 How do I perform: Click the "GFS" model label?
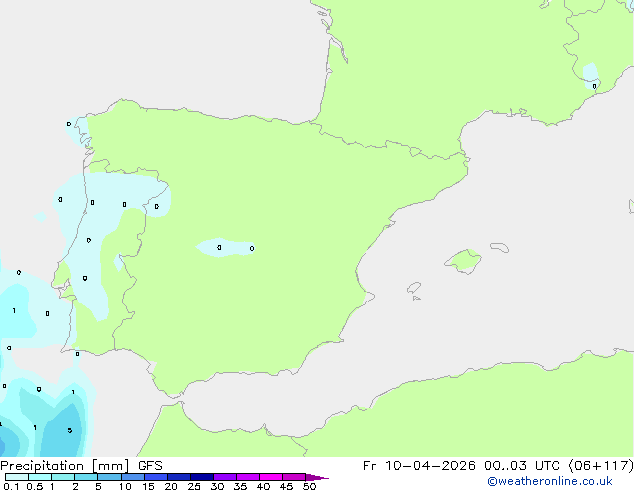(x=150, y=466)
